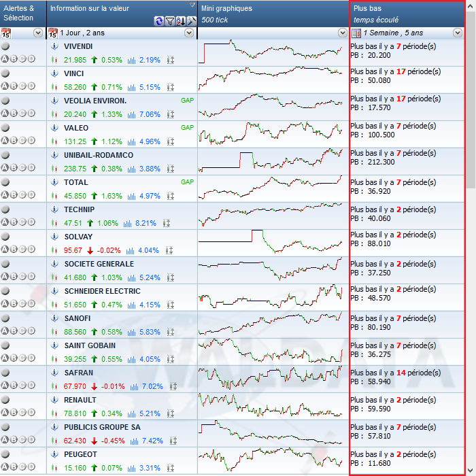Click scrollbar up arrow
The width and height of the screenshot is (476, 476).
[471, 6]
